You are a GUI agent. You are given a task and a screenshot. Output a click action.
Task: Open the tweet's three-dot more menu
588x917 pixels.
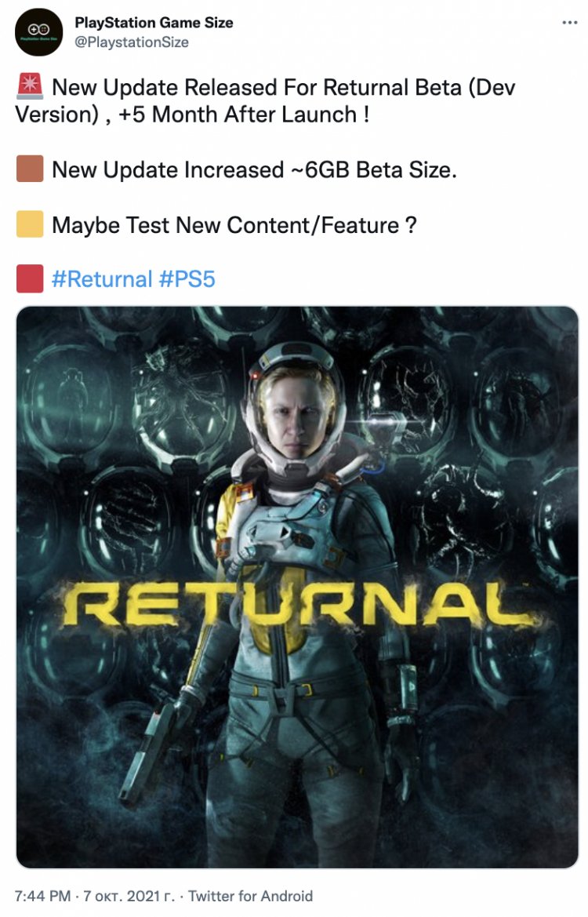(x=569, y=23)
